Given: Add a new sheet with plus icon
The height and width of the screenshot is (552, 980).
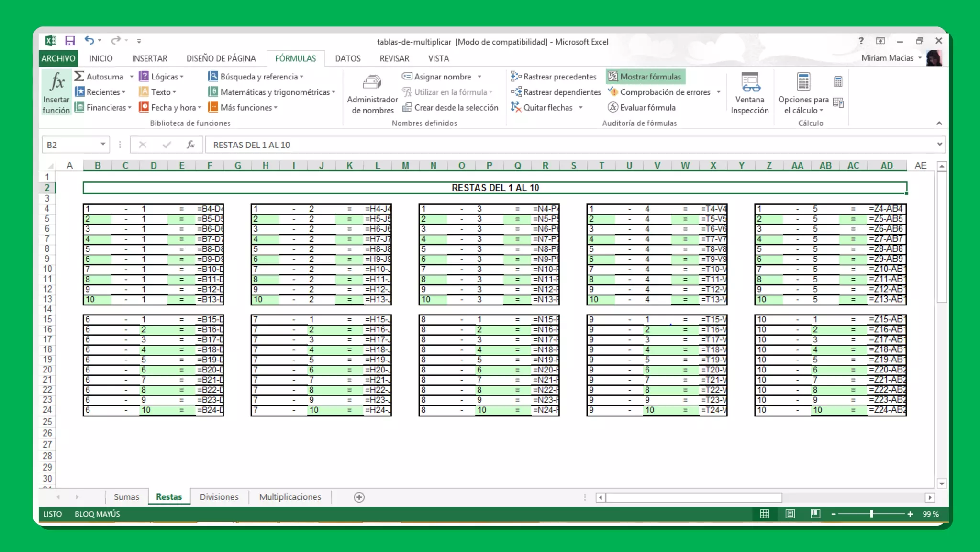Looking at the screenshot, I should (359, 497).
